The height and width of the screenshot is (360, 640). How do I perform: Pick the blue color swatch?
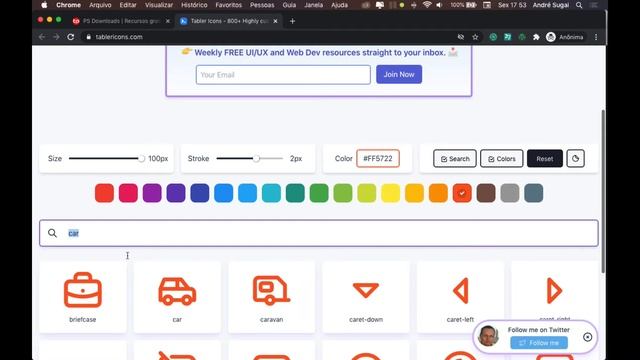(x=224, y=193)
